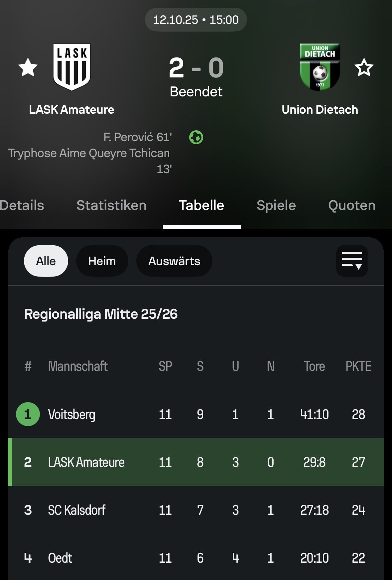Switch table to Auswärts filter
The width and height of the screenshot is (392, 580).
tap(174, 261)
